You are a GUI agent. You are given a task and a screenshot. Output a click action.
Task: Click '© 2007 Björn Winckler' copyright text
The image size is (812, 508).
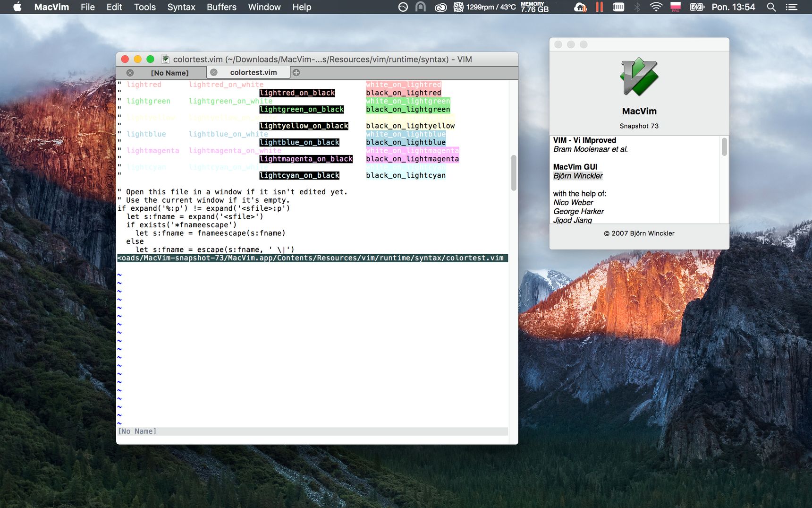pos(639,233)
